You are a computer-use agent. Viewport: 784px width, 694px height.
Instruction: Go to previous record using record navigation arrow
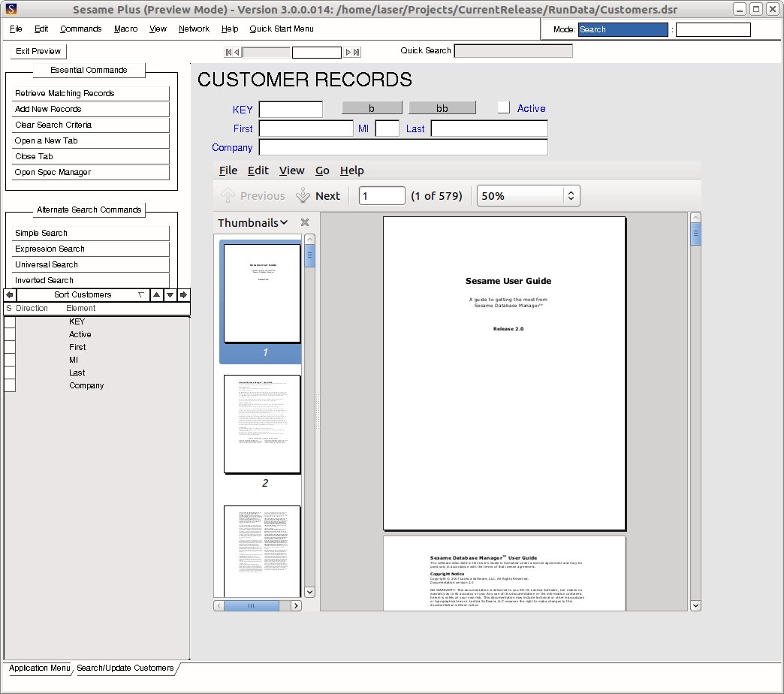pyautogui.click(x=237, y=52)
